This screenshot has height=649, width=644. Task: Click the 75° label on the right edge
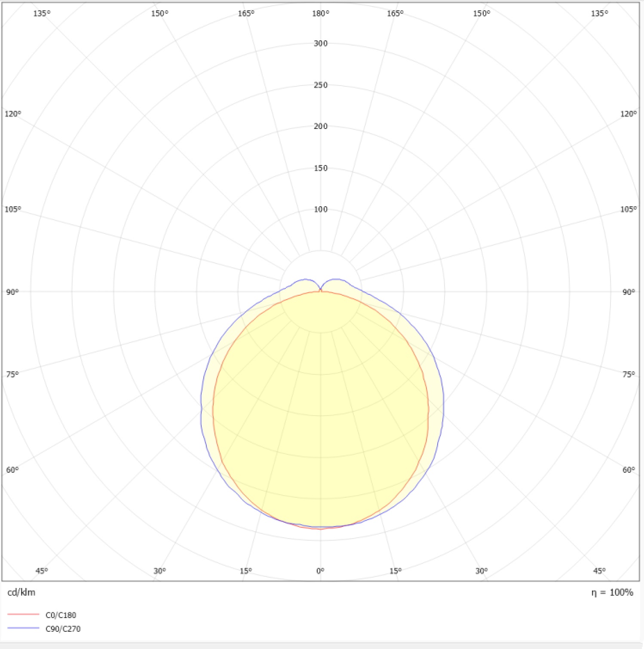[629, 374]
